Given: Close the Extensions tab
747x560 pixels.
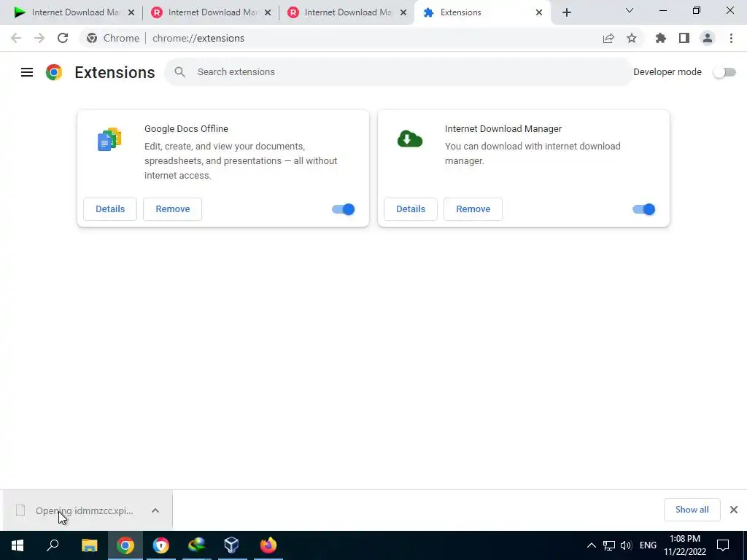Looking at the screenshot, I should pyautogui.click(x=539, y=12).
